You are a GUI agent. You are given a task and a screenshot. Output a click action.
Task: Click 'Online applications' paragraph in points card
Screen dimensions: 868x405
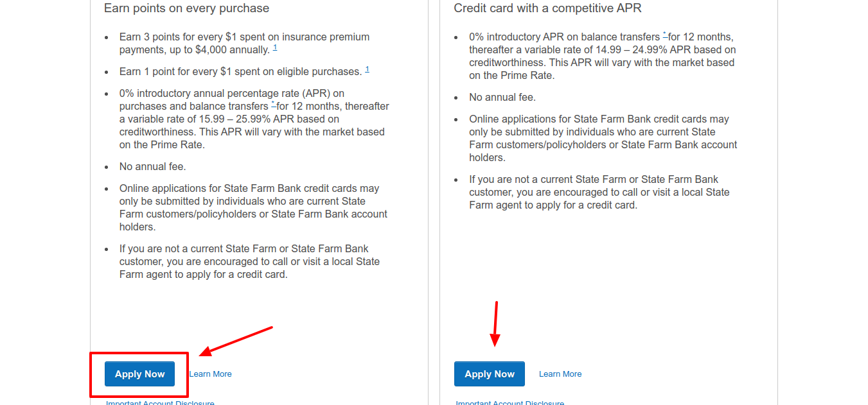click(254, 208)
